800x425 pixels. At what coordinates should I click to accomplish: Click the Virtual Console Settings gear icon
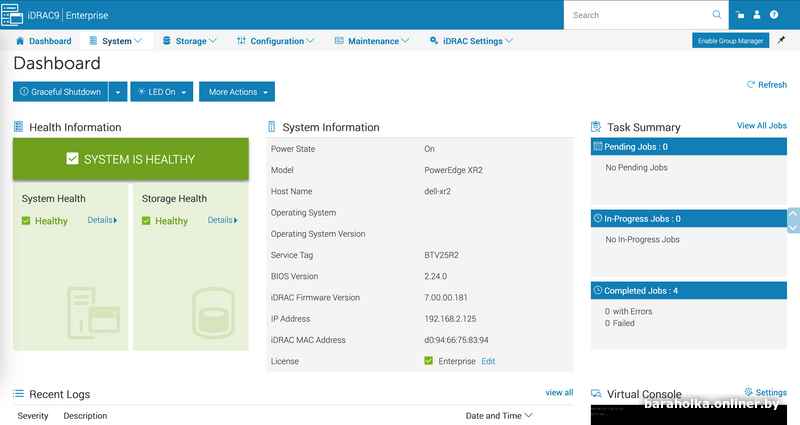748,391
